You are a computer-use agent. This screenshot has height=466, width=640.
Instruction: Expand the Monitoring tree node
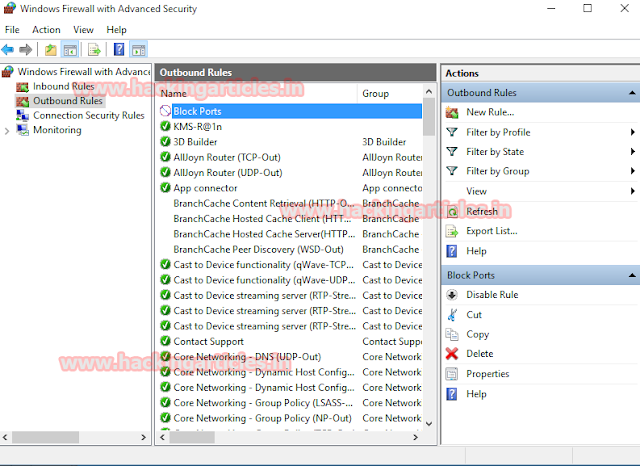pos(7,131)
